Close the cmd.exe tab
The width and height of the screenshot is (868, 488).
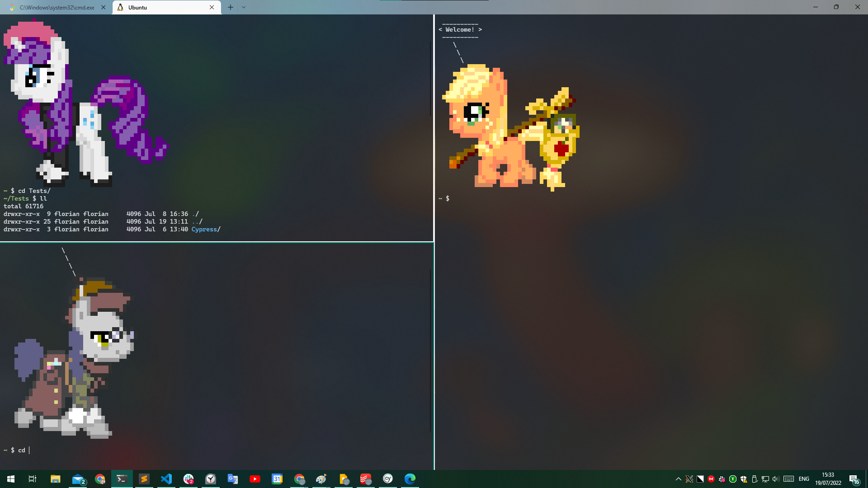(x=104, y=7)
